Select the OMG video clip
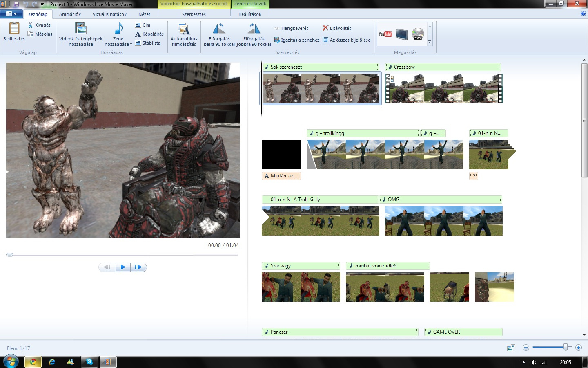The image size is (588, 368). click(x=444, y=221)
